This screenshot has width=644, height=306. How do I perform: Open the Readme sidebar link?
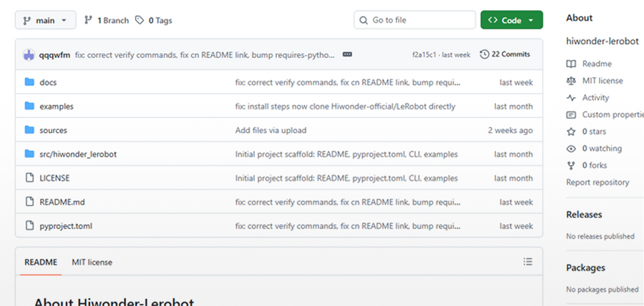pos(597,64)
